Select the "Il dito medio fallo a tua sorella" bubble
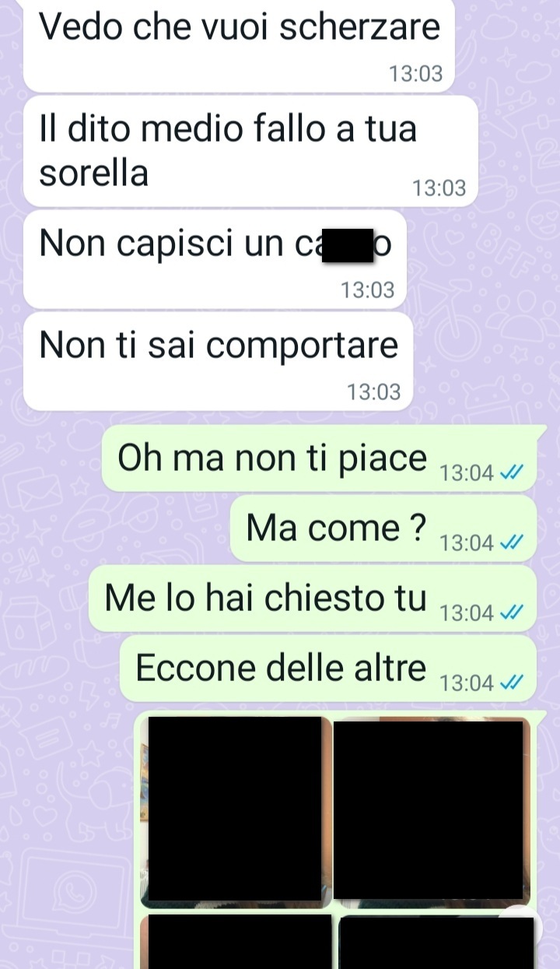The height and width of the screenshot is (969, 560). tap(250, 151)
